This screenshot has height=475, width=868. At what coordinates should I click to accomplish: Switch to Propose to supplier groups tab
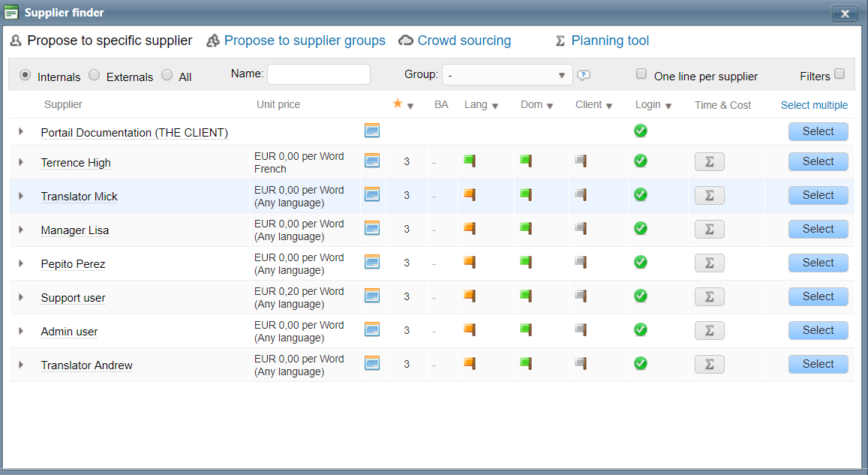[x=304, y=41]
